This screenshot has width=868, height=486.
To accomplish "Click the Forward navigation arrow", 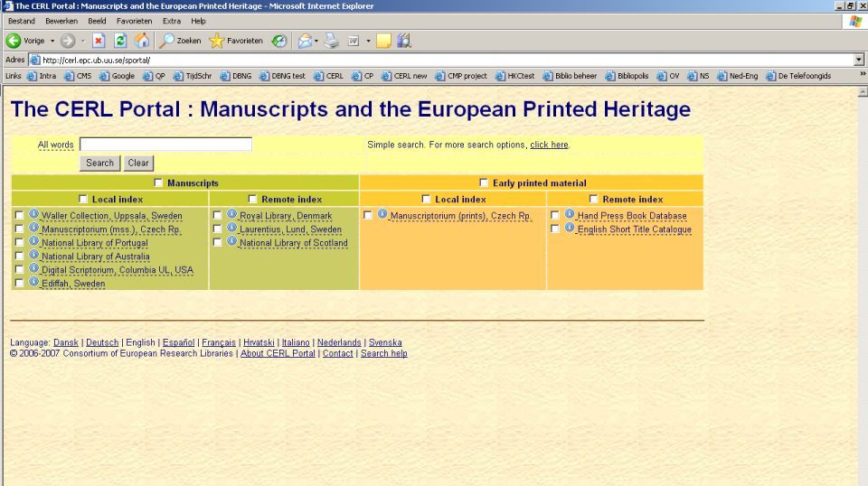I will [x=68, y=41].
